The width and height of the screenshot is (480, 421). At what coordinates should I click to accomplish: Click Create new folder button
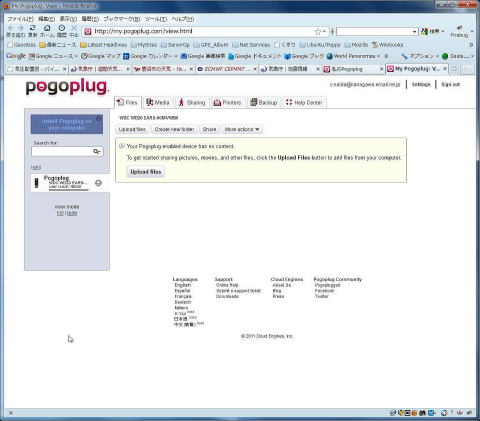(174, 129)
